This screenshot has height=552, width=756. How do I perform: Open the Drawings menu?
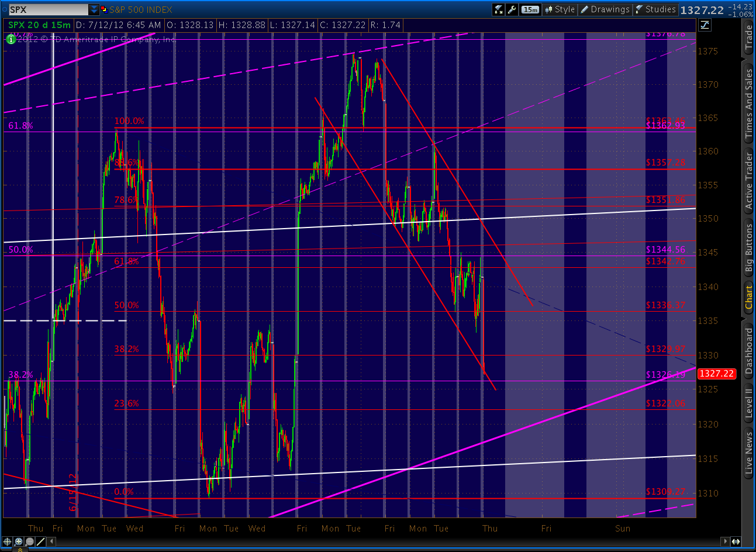605,9
